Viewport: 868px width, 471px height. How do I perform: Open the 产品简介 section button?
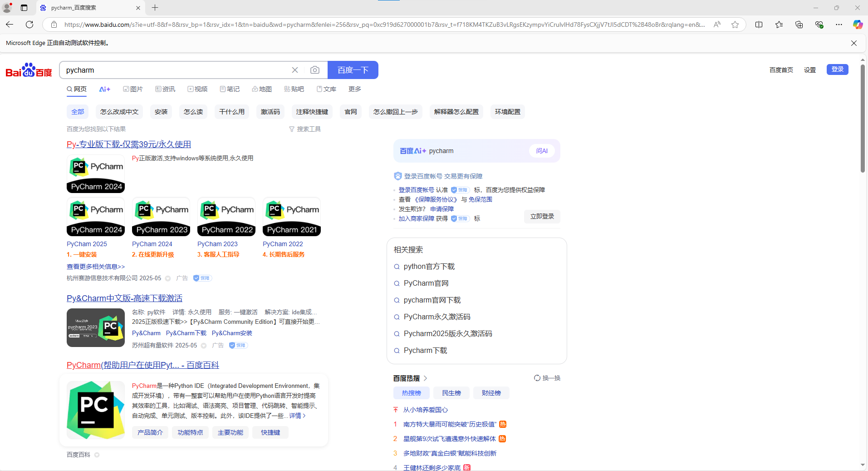(x=150, y=433)
